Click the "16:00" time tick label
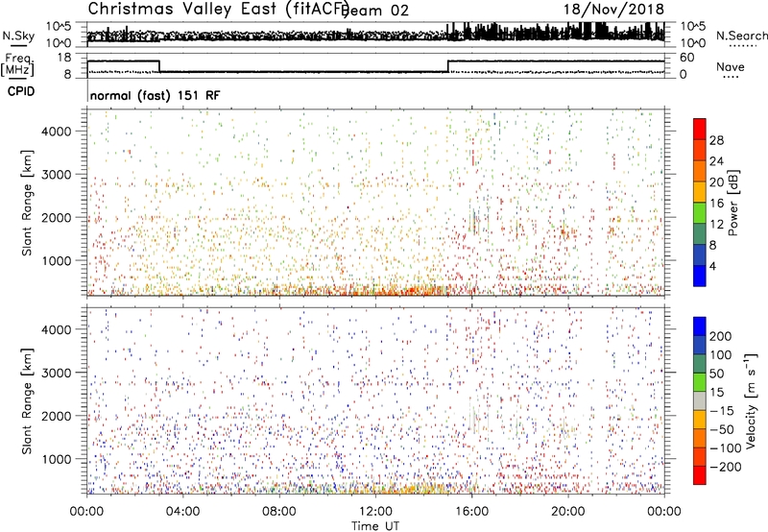 coord(471,512)
